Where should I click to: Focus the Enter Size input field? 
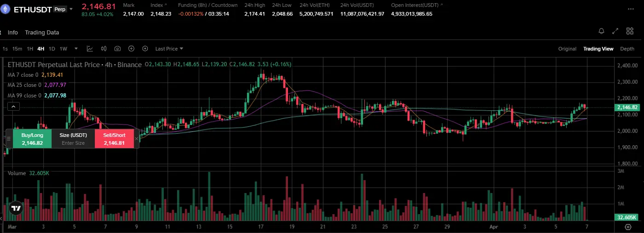point(73,143)
